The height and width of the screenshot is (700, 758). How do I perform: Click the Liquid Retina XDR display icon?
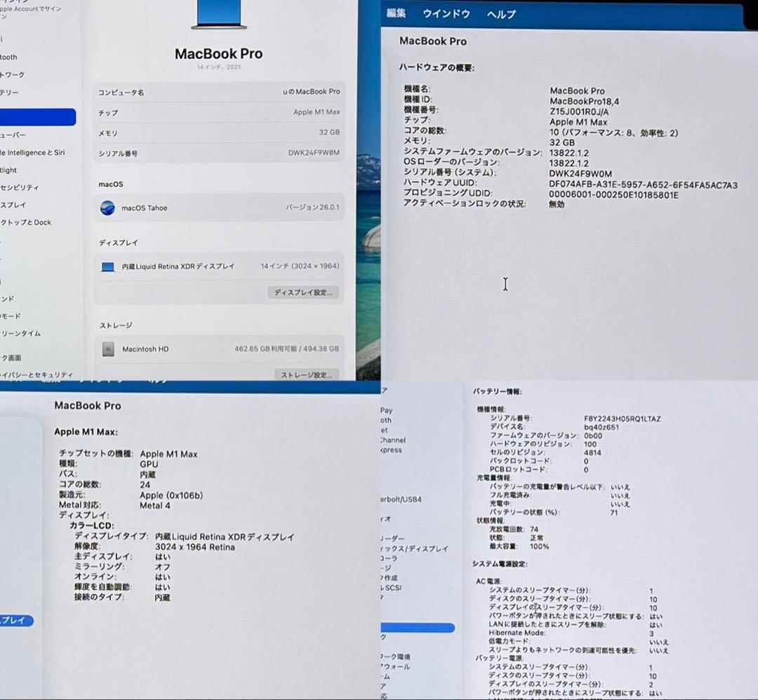(107, 266)
